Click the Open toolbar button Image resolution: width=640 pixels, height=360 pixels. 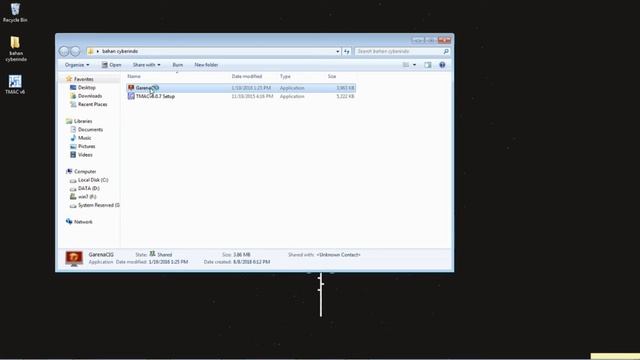(x=111, y=65)
